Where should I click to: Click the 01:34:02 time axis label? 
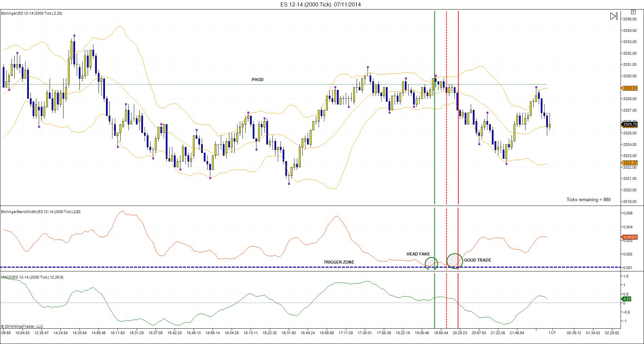pyautogui.click(x=593, y=333)
